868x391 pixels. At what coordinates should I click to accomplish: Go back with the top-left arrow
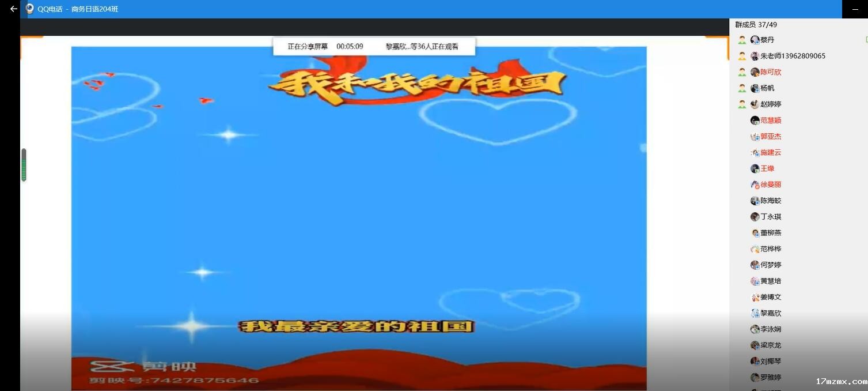click(x=13, y=9)
